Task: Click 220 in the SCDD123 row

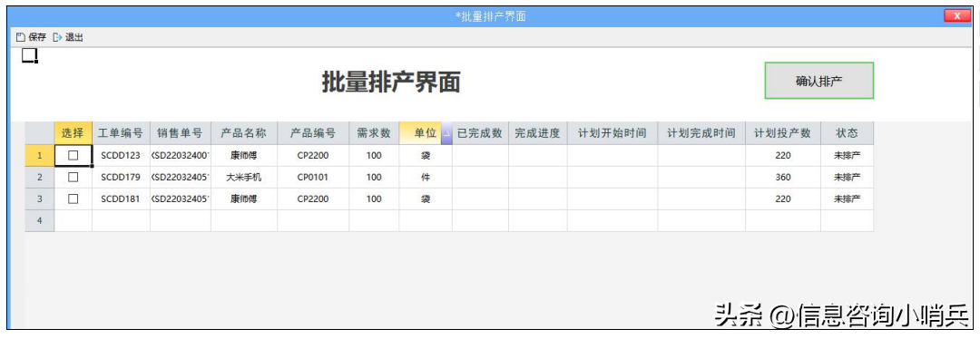Action: (x=783, y=156)
